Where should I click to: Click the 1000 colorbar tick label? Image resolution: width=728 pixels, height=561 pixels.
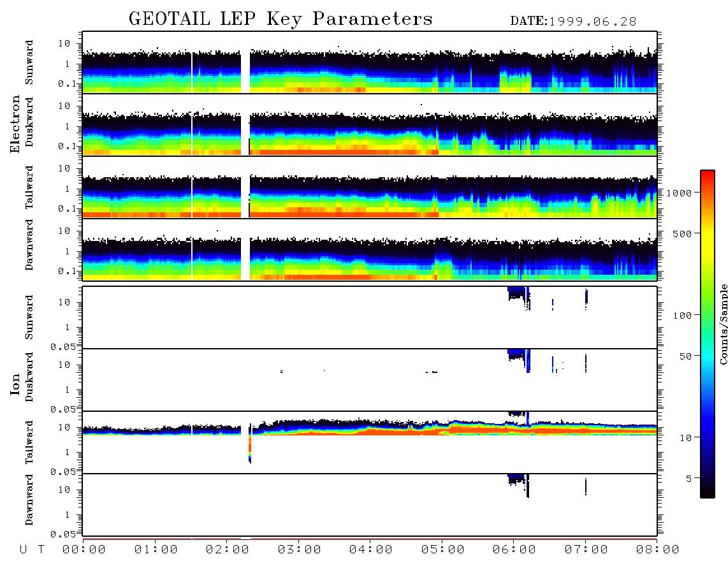[679, 193]
